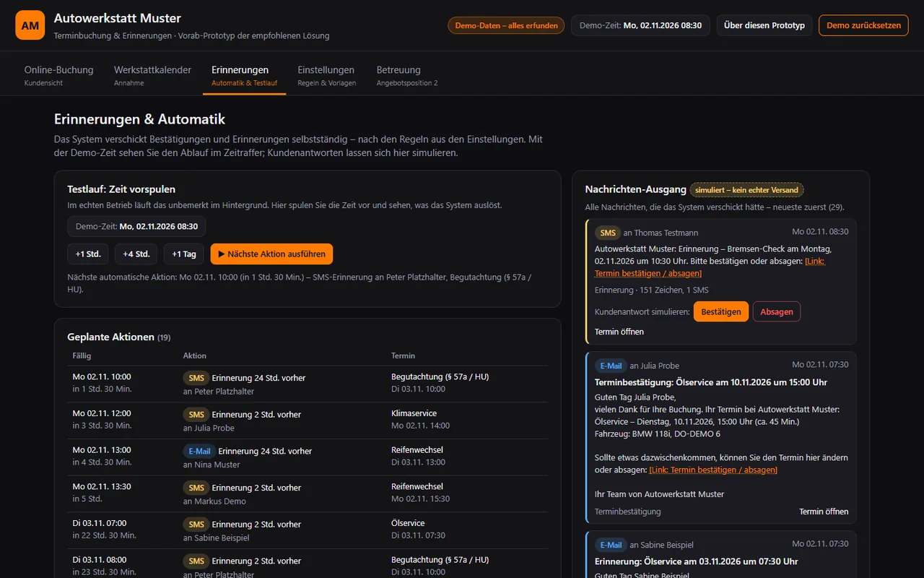Click SMS badge in Mo 02.11. 10:00 row
This screenshot has width=924, height=578.
pyautogui.click(x=196, y=377)
